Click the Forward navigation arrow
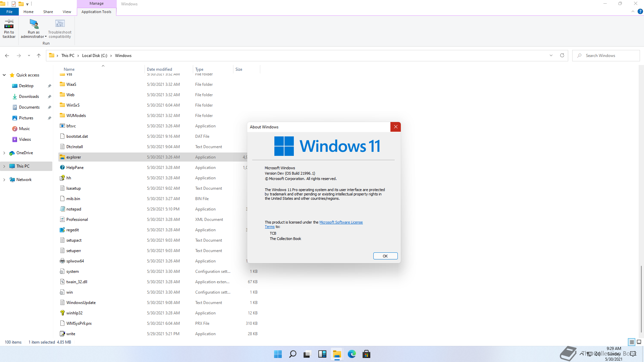Viewport: 644px width, 362px height. pyautogui.click(x=19, y=56)
